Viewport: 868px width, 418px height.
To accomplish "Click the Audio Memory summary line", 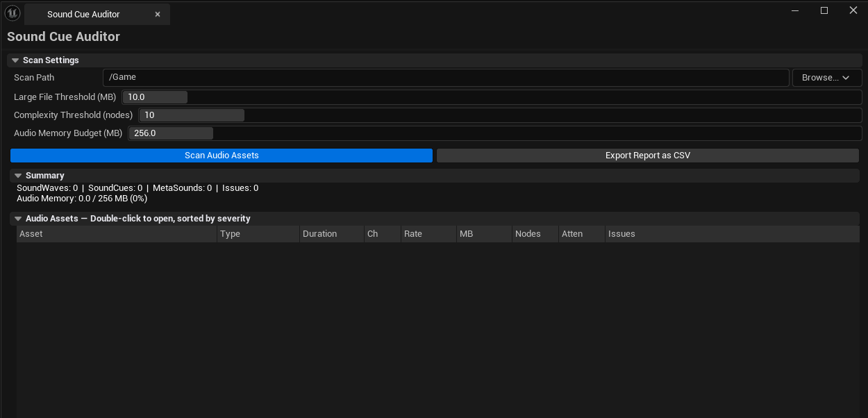I will 82,199.
